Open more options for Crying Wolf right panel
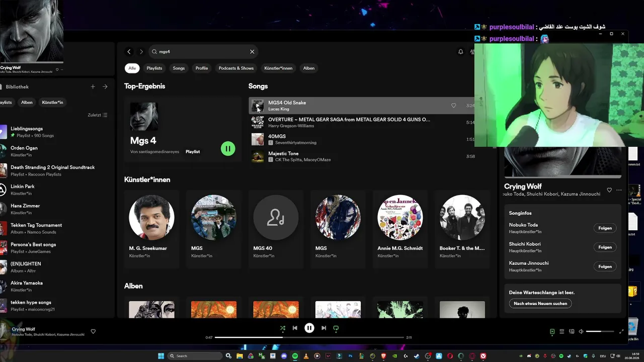The height and width of the screenshot is (362, 644). pos(619,190)
